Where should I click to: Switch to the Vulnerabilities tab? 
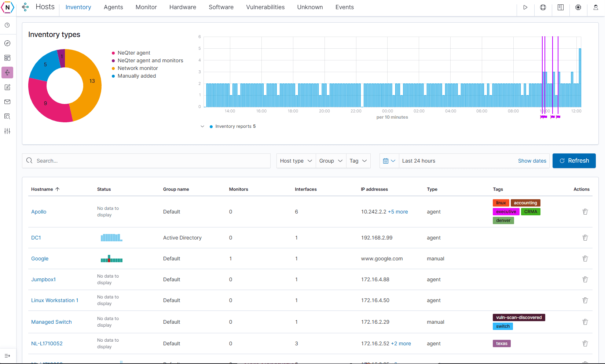[x=265, y=7]
